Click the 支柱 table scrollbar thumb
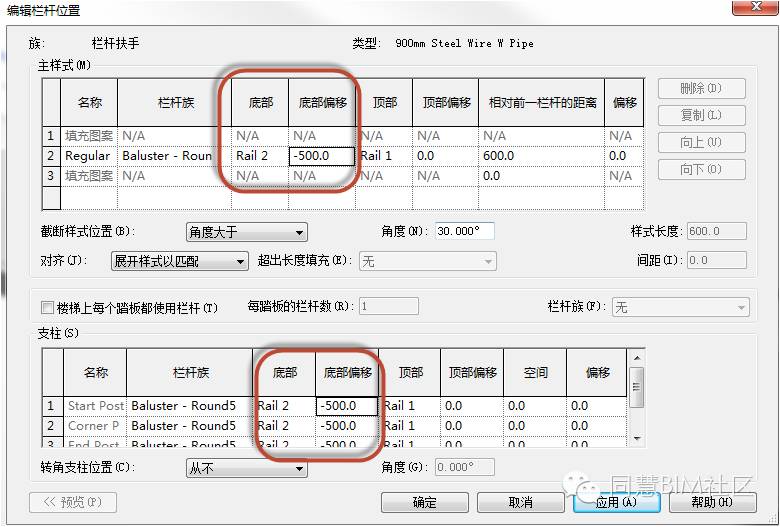The width and height of the screenshot is (780, 527). 637,387
